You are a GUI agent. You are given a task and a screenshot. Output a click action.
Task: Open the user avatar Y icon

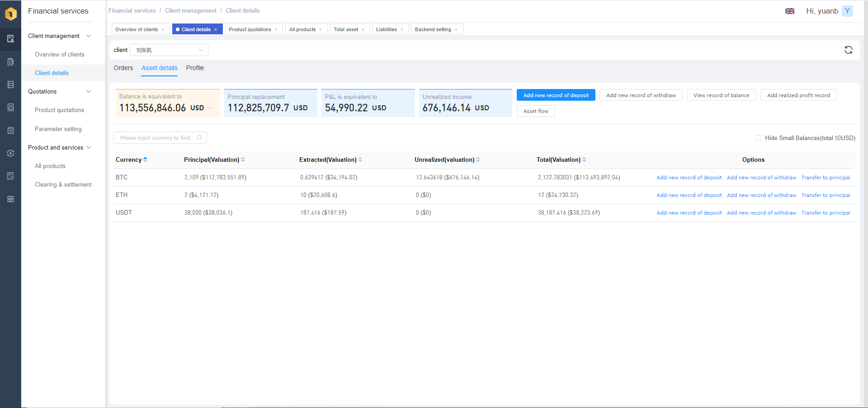click(847, 11)
